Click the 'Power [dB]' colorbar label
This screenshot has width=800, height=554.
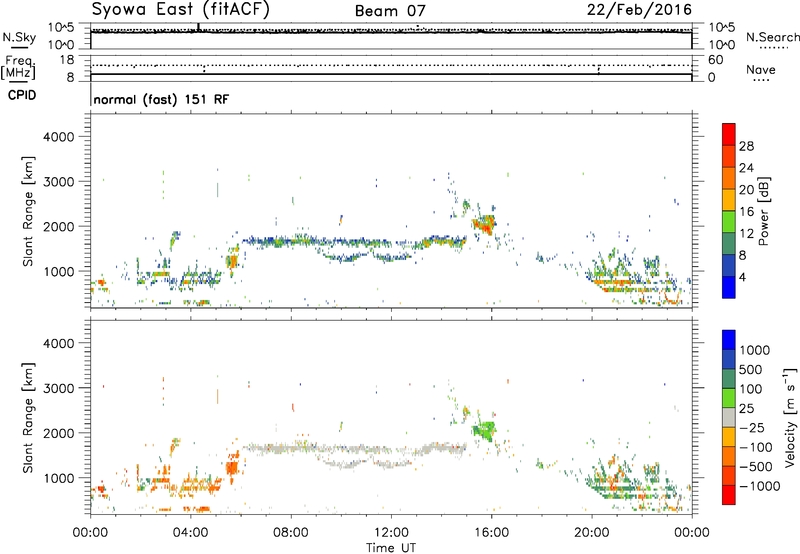coord(764,211)
